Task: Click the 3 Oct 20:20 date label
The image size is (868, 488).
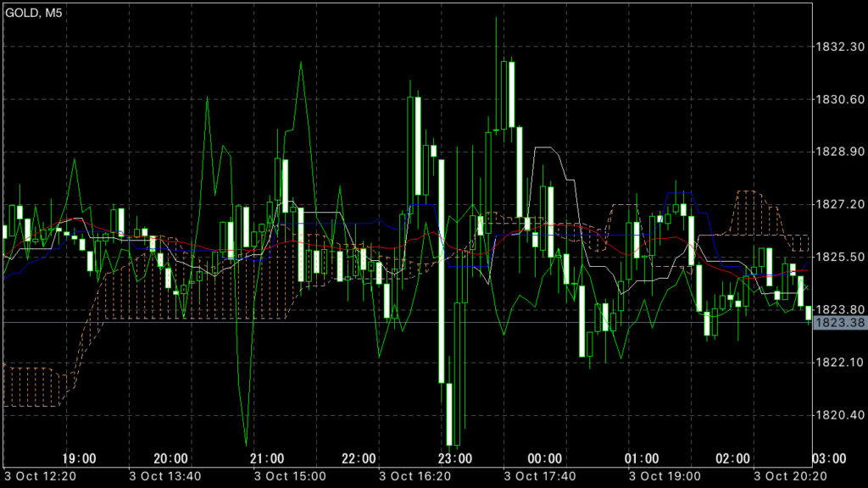Action: pos(790,476)
